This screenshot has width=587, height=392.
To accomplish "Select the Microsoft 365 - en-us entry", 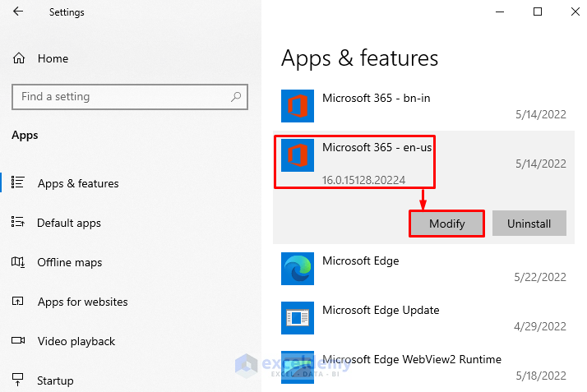I will (x=377, y=148).
